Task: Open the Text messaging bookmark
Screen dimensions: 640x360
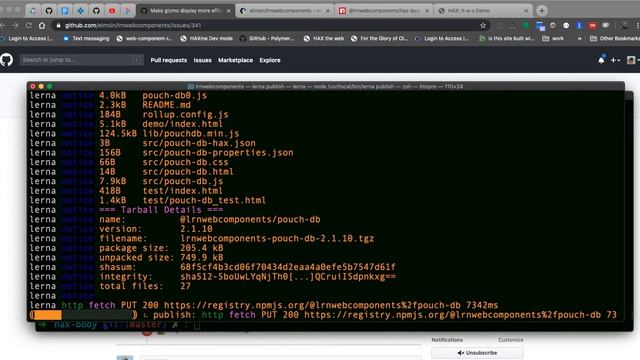Action: click(x=87, y=38)
